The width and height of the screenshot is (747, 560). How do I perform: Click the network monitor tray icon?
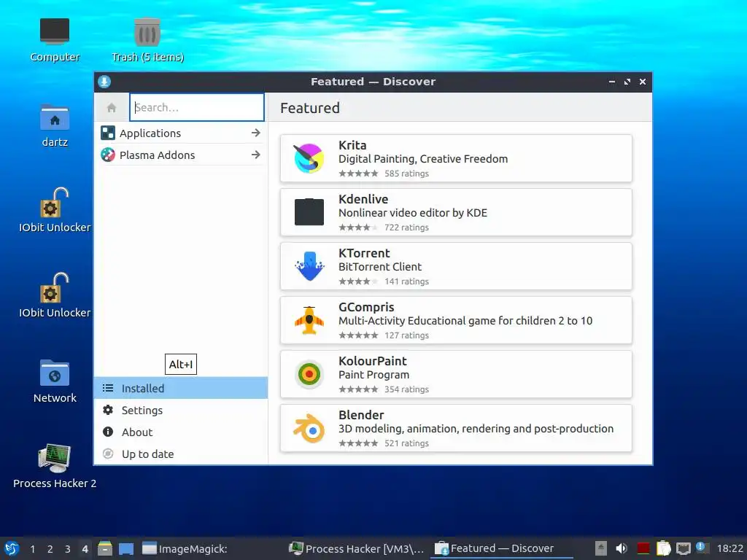(683, 548)
